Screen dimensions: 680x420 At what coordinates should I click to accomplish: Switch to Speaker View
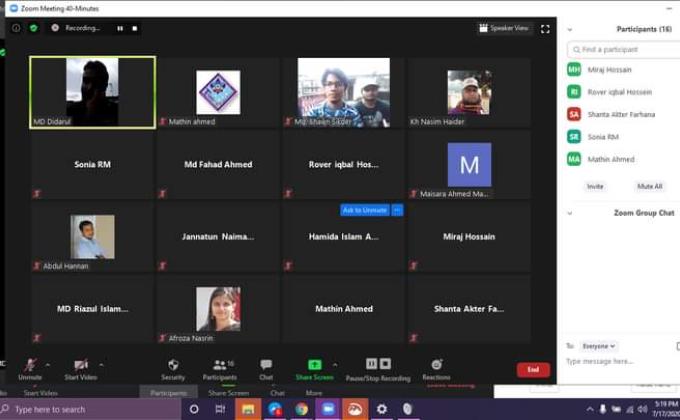(504, 28)
